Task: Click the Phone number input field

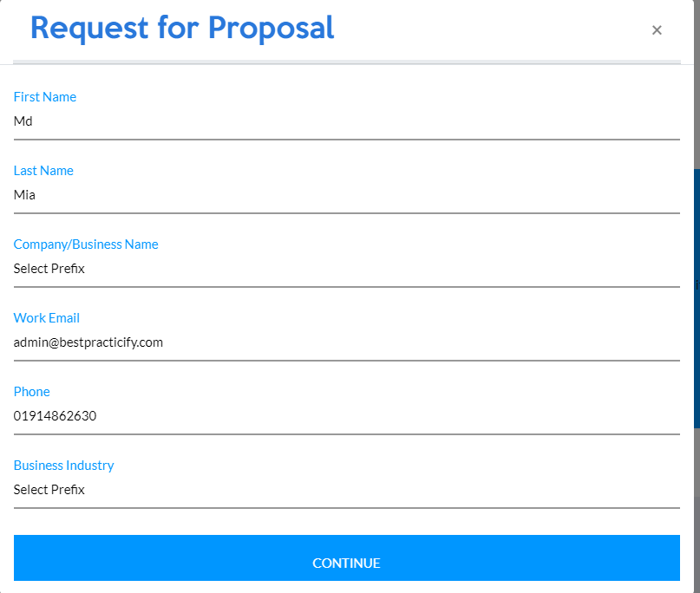Action: tap(347, 416)
